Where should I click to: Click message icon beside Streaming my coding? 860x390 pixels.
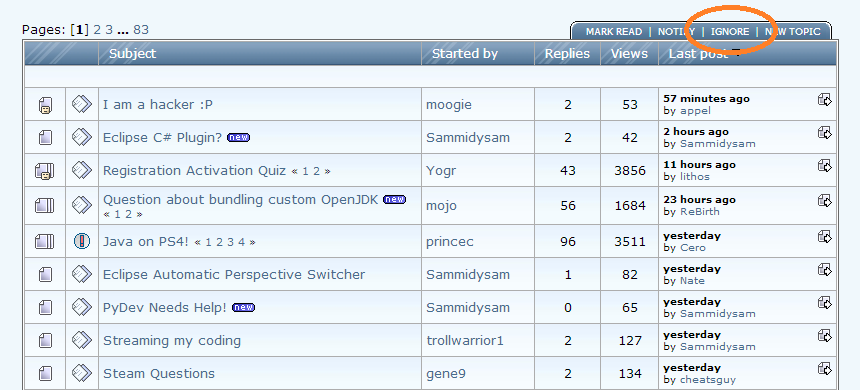tap(82, 340)
